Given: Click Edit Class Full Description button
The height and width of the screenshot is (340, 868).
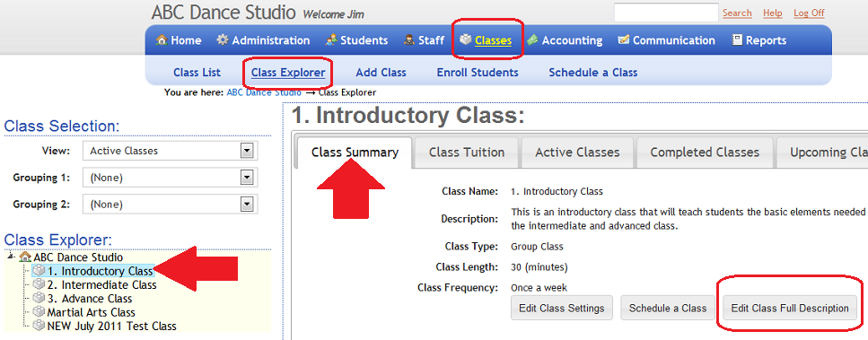Looking at the screenshot, I should coord(790,308).
